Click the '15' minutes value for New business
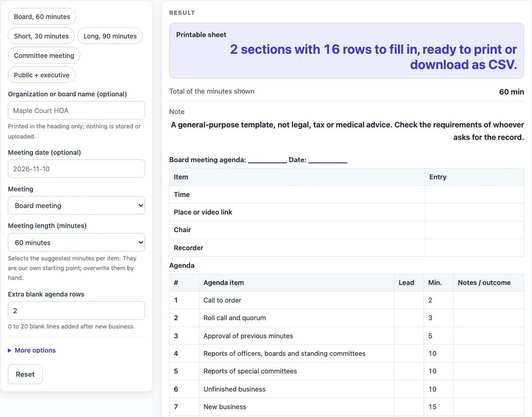532x417 pixels. [x=432, y=407]
